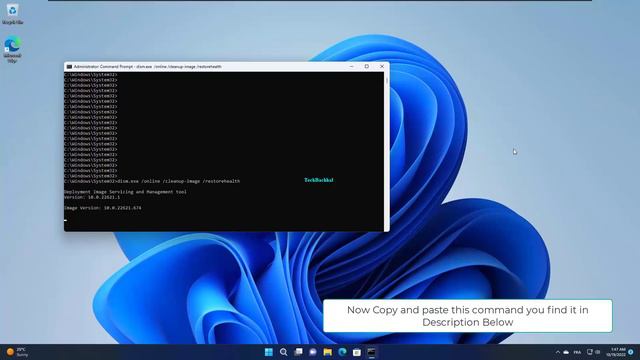The height and width of the screenshot is (360, 640).
Task: Click the Command Prompt vertical scrollbar
Action: coord(387,151)
